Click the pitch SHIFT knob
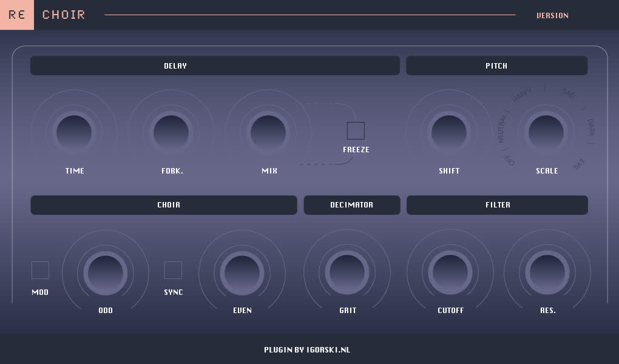619x364 pixels. click(449, 133)
